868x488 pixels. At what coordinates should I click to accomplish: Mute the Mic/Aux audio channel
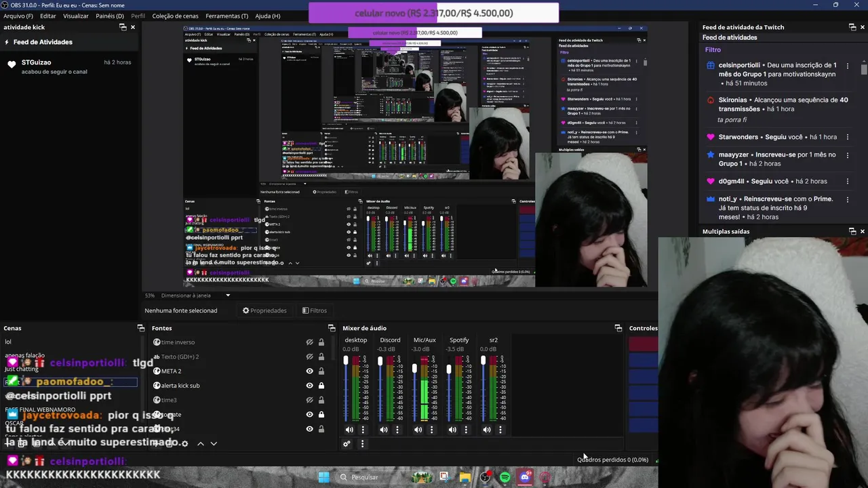(418, 430)
